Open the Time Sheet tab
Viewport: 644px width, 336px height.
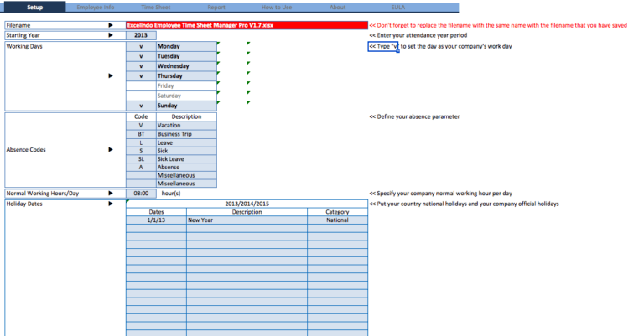tap(156, 7)
